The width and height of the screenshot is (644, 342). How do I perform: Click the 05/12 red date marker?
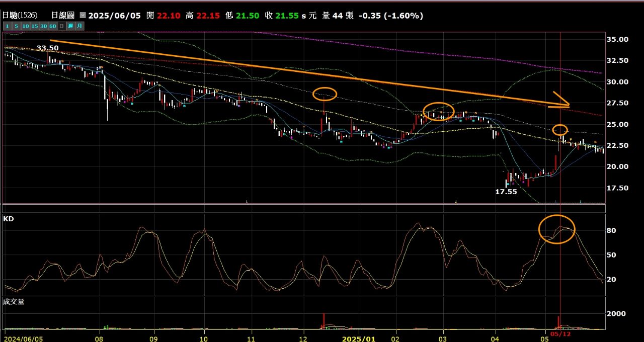[560, 333]
